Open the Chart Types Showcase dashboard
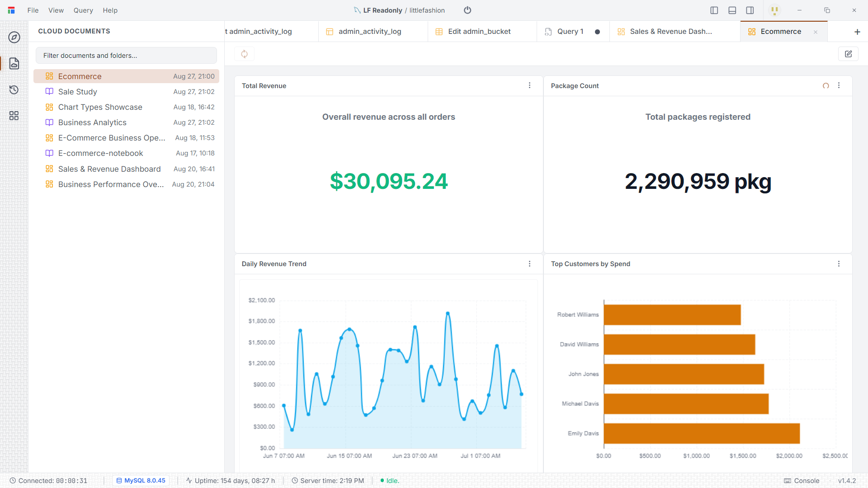868x488 pixels. click(126, 107)
